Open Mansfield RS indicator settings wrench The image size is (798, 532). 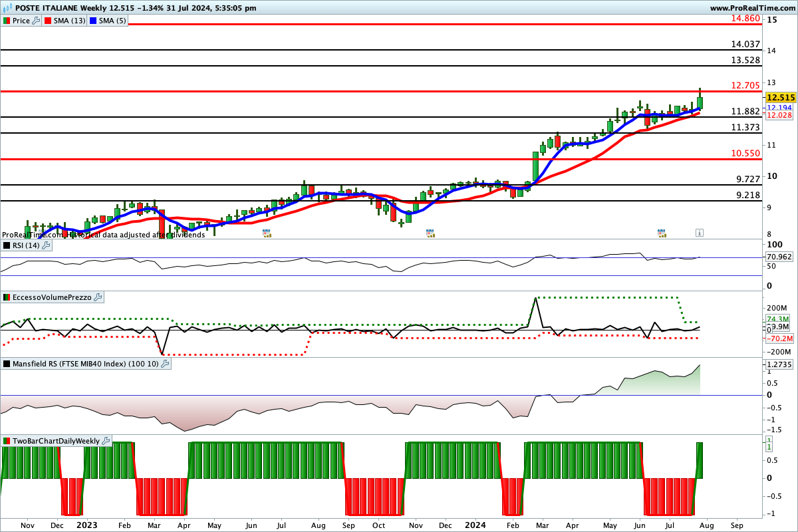pyautogui.click(x=166, y=364)
